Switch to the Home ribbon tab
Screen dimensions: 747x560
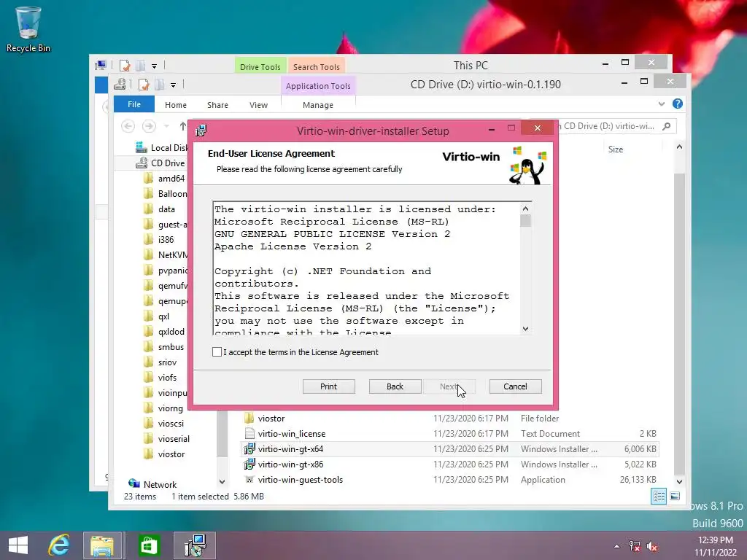(176, 105)
